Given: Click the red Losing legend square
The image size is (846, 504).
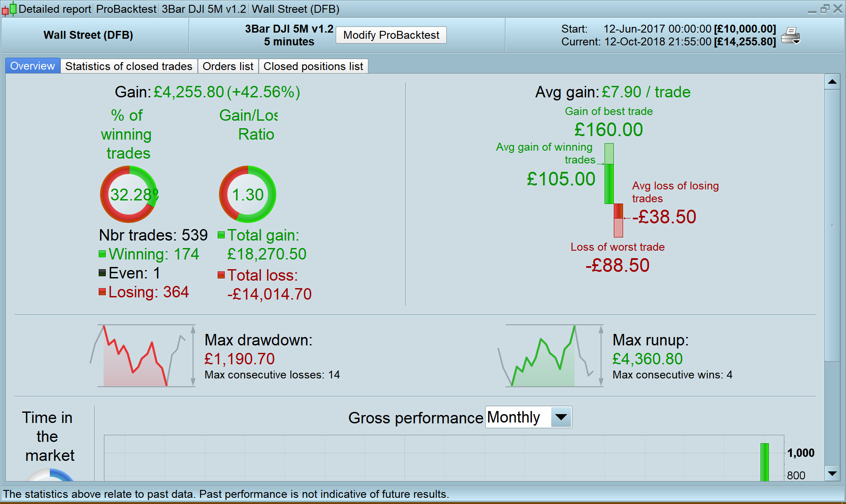Looking at the screenshot, I should (102, 292).
